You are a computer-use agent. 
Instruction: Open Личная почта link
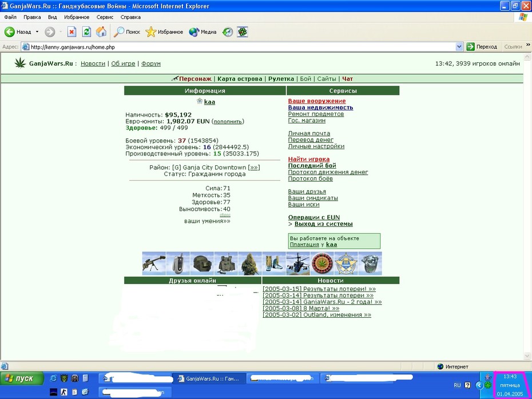(309, 133)
